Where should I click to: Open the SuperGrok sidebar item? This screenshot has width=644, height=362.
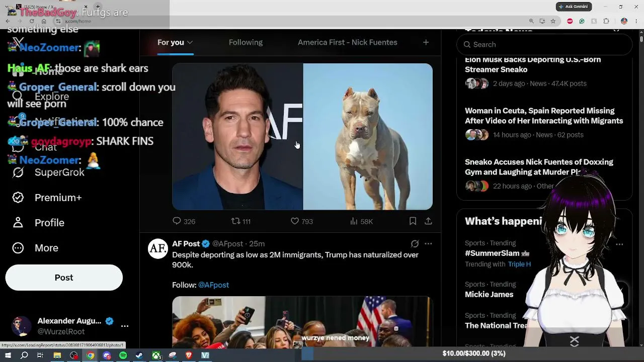48,172
